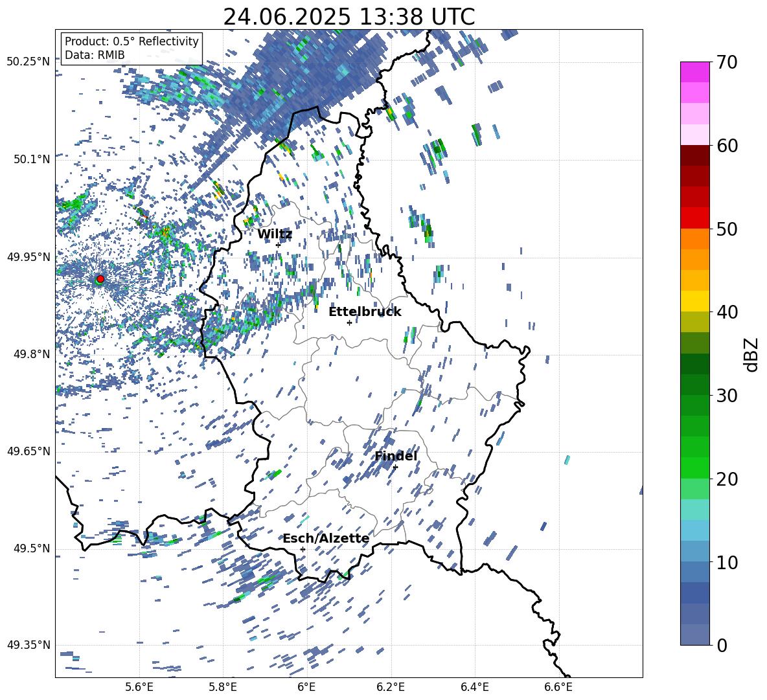
Task: Click the 6.2°E longitude label
Action: coord(391,687)
